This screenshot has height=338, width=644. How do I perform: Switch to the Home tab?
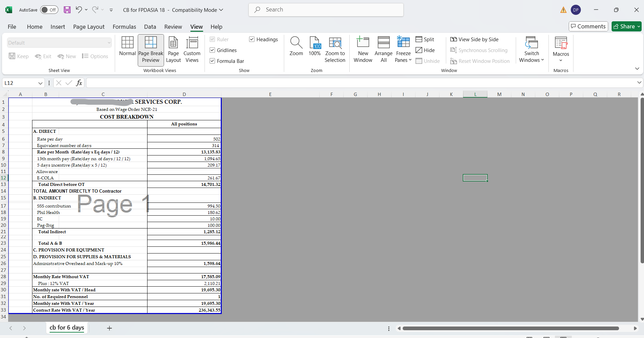click(35, 27)
